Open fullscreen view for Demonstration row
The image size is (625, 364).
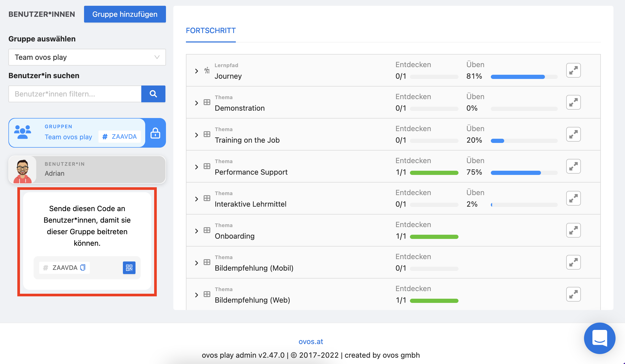click(x=573, y=102)
